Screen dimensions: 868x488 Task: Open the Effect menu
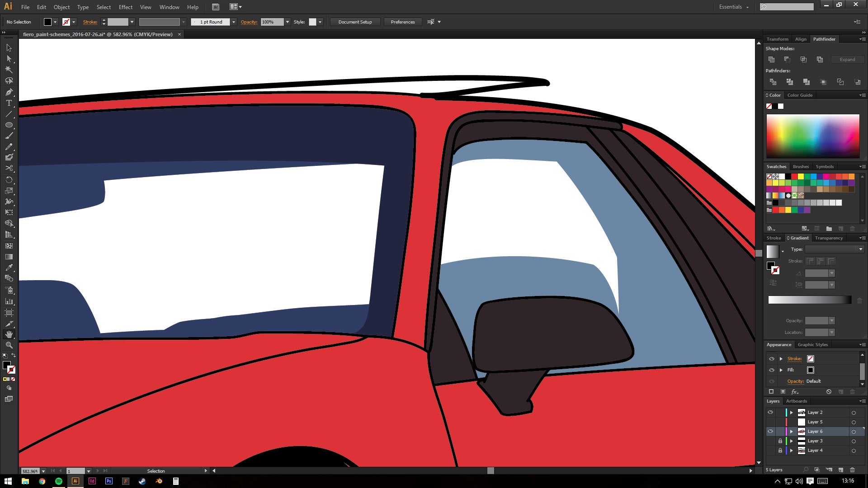126,7
